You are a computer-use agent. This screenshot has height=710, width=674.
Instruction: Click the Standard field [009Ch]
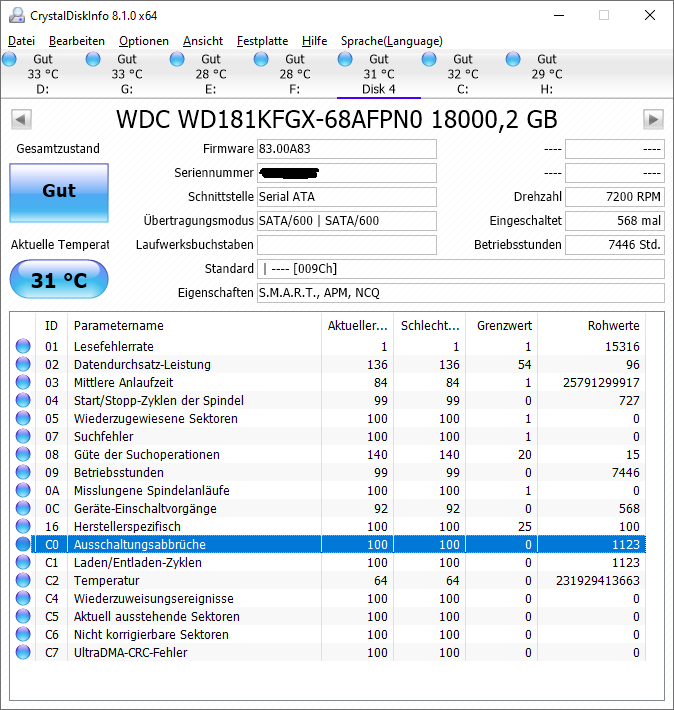[x=461, y=269]
